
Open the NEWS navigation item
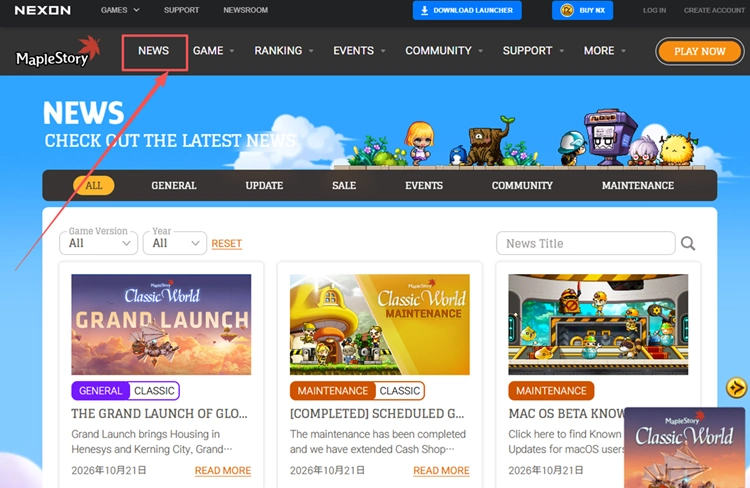click(x=154, y=51)
